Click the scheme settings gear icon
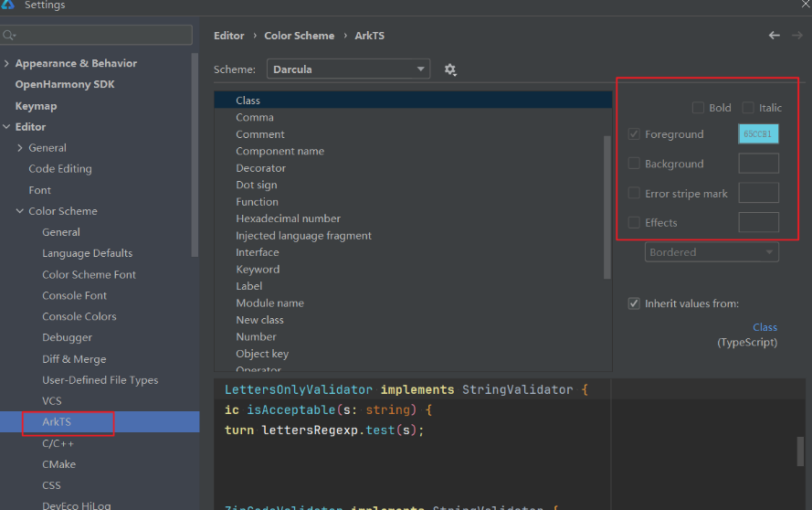Viewport: 812px width, 510px height. coord(450,69)
